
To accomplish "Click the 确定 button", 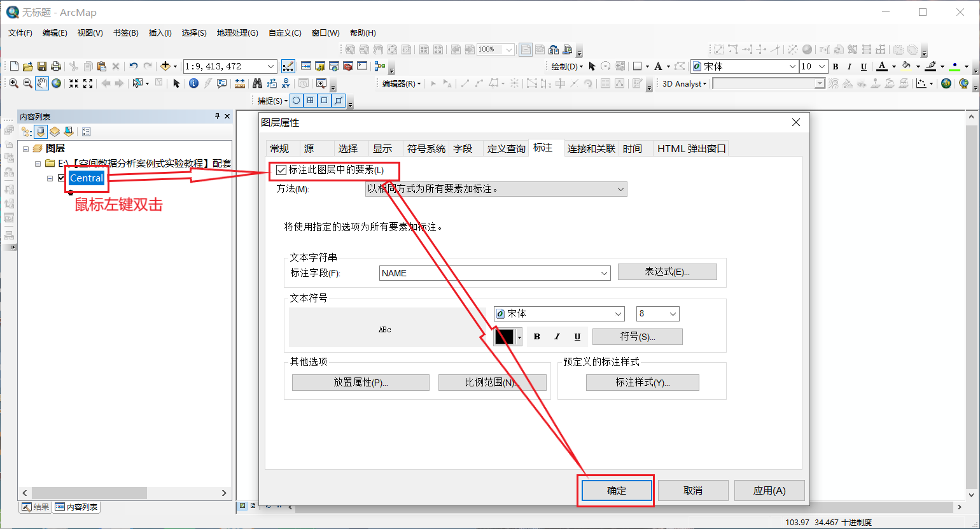I will pos(617,491).
